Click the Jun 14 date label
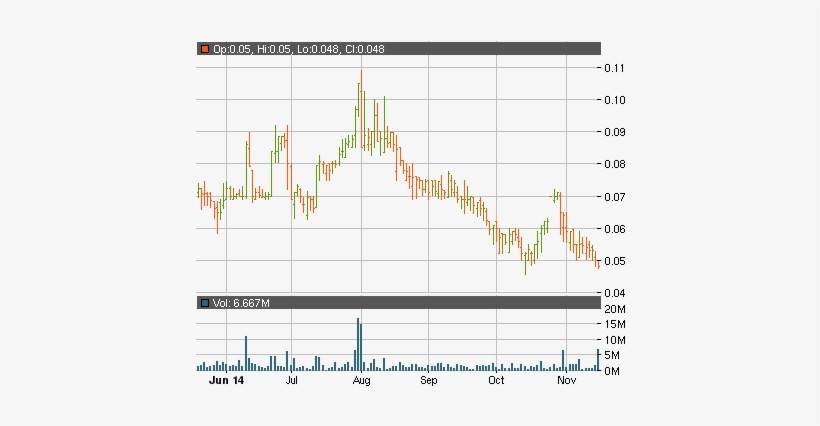The width and height of the screenshot is (820, 426). [x=226, y=381]
